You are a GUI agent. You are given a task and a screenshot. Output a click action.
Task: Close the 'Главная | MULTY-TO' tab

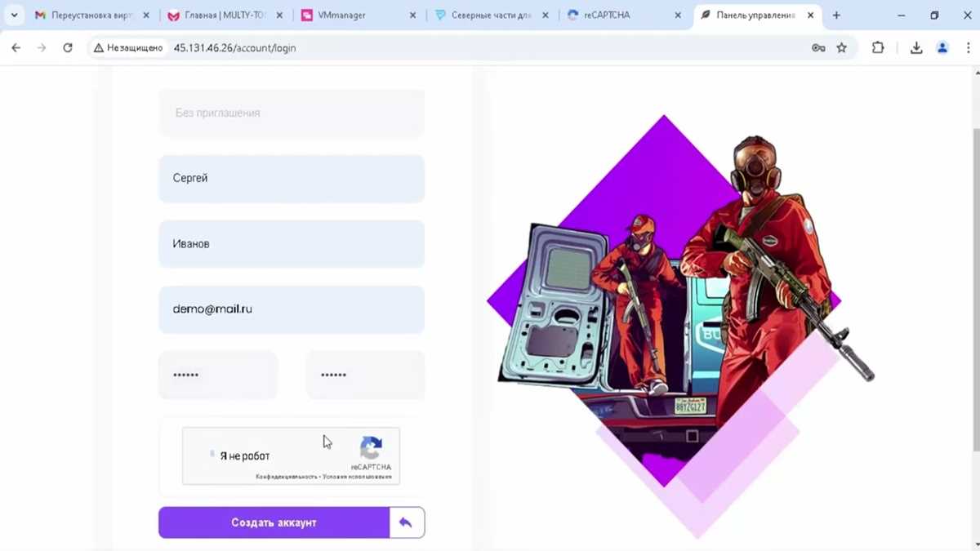[x=279, y=16]
